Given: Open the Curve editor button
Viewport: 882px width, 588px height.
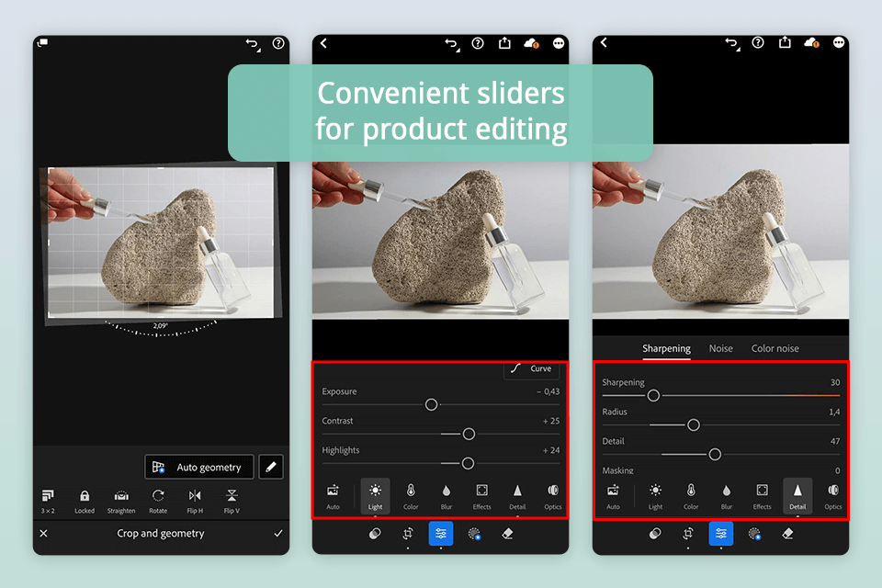Looking at the screenshot, I should click(x=532, y=369).
